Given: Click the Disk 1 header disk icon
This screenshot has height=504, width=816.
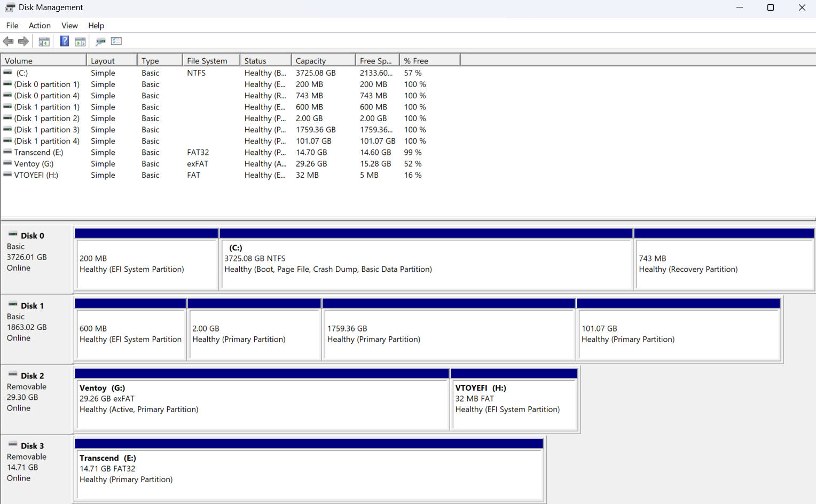Looking at the screenshot, I should coord(13,305).
